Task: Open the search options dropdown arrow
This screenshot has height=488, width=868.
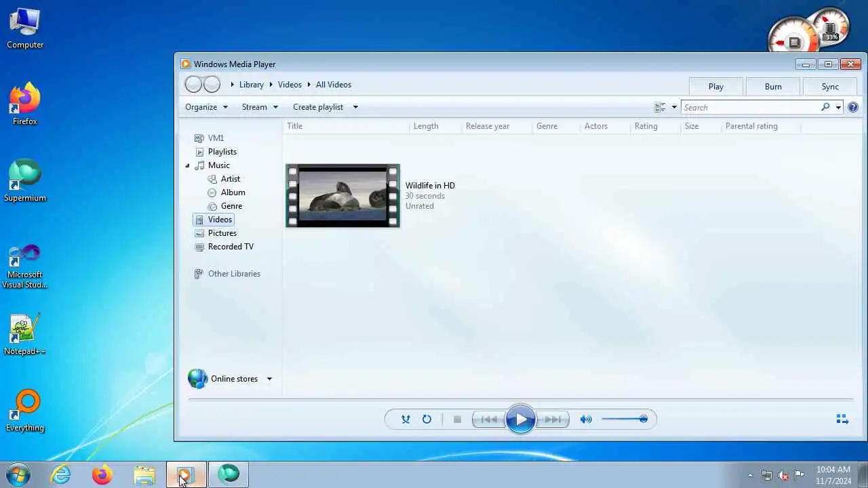Action: 838,107
